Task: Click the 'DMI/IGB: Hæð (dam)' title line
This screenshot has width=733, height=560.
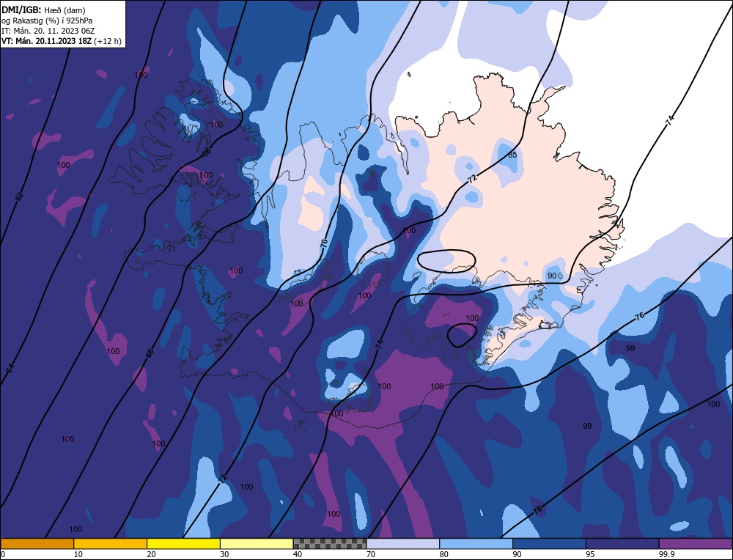Action: [x=43, y=10]
